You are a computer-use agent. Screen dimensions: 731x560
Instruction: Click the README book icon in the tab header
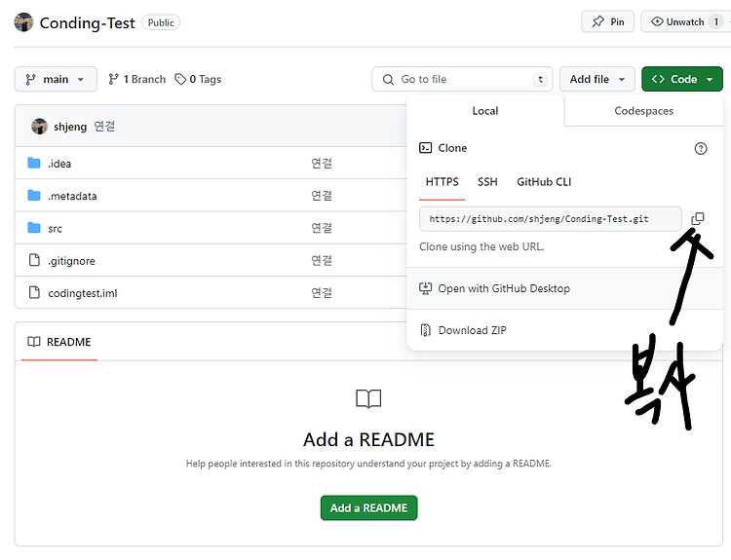pyautogui.click(x=33, y=342)
